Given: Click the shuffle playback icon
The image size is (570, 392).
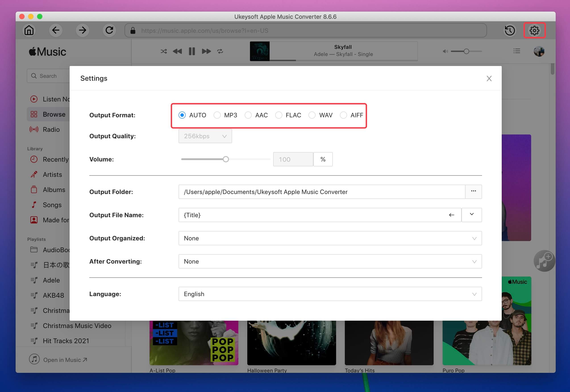Looking at the screenshot, I should coord(164,52).
